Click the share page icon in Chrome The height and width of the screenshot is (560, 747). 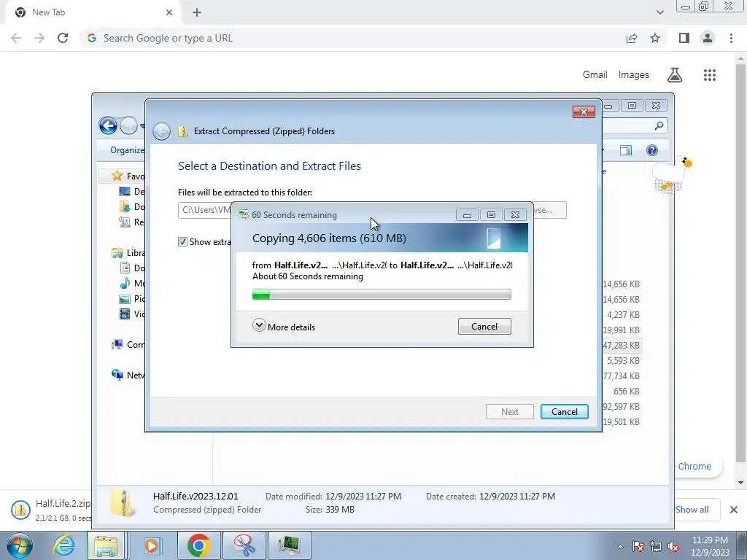[632, 38]
